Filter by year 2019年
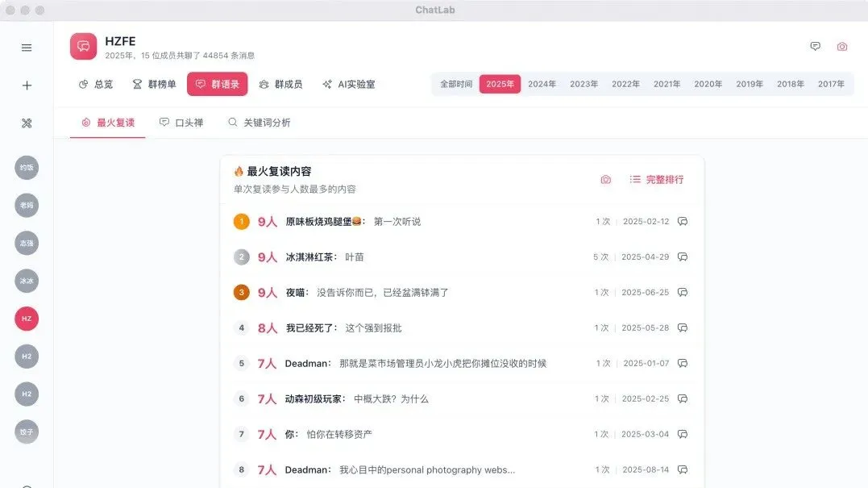868x488 pixels. (750, 84)
